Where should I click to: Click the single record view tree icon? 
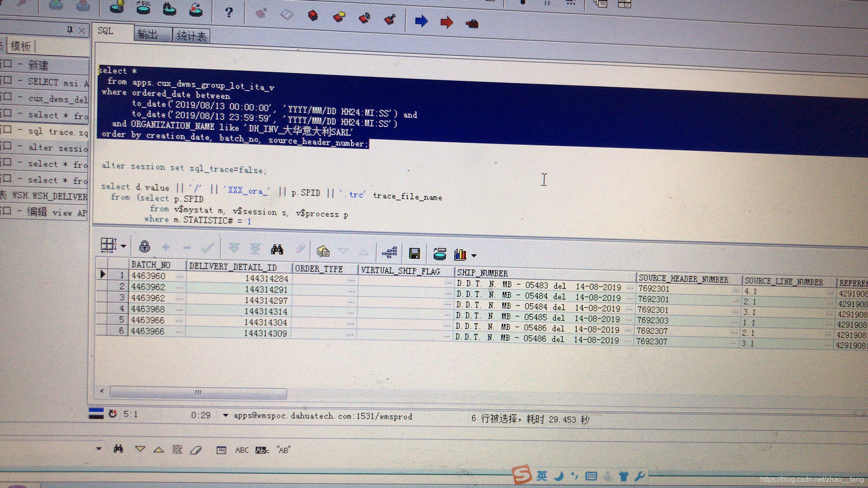(x=389, y=253)
